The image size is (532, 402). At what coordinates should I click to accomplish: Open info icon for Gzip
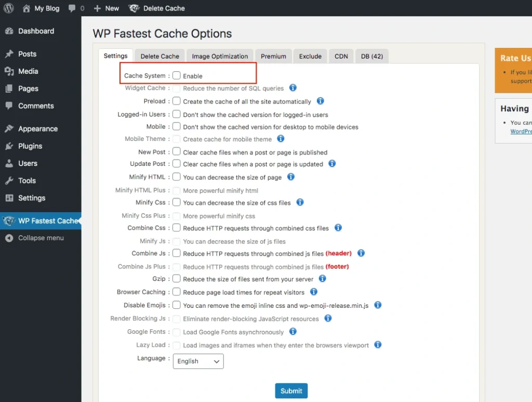pos(322,279)
